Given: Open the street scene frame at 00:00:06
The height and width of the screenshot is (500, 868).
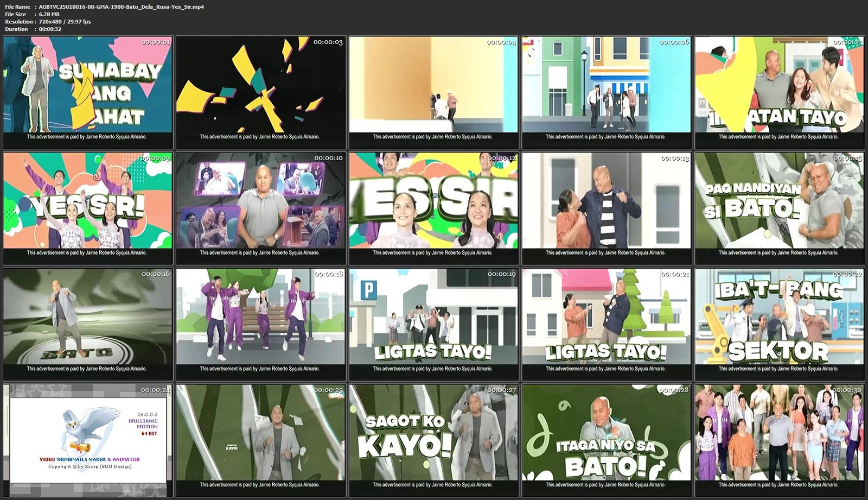Looking at the screenshot, I should click(x=607, y=92).
